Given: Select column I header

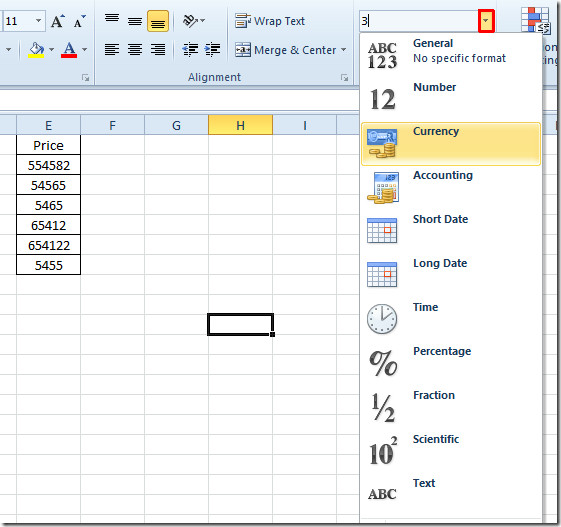Looking at the screenshot, I should pyautogui.click(x=304, y=125).
